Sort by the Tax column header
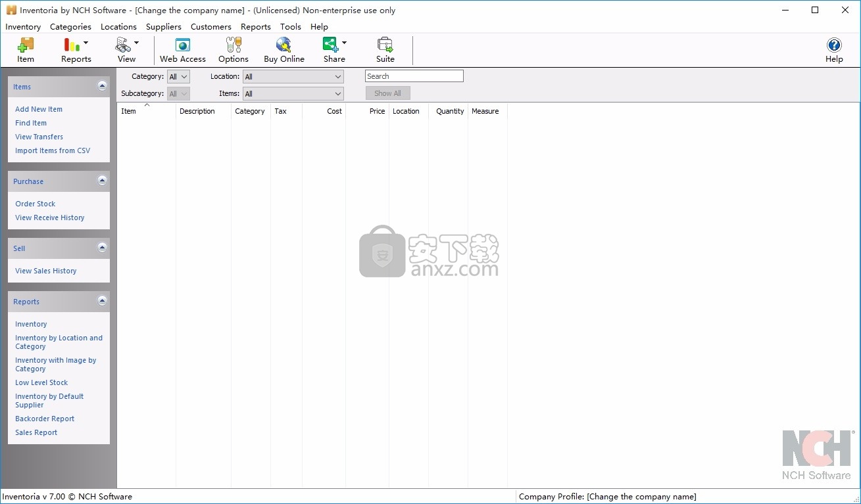Screen dimensions: 861x504 pyautogui.click(x=286, y=111)
